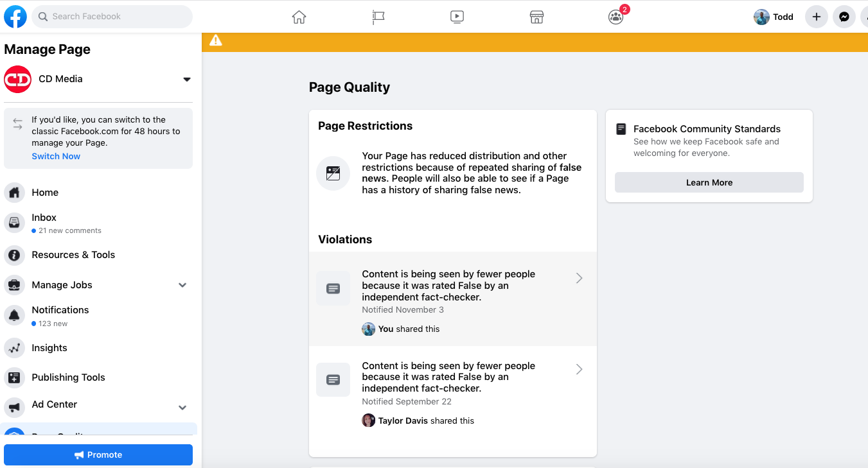Viewport: 868px width, 468px height.
Task: Click the plus Create button
Action: [817, 17]
